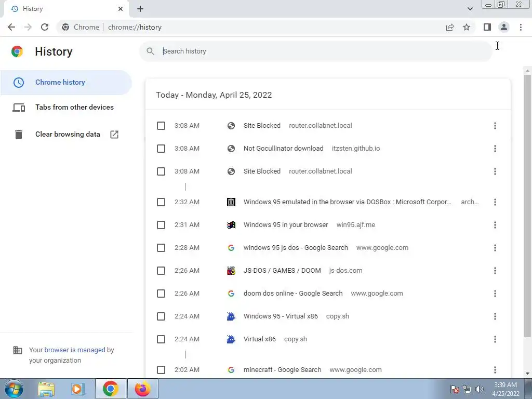Click the page vertical scrollbar thumb

[x=527, y=206]
